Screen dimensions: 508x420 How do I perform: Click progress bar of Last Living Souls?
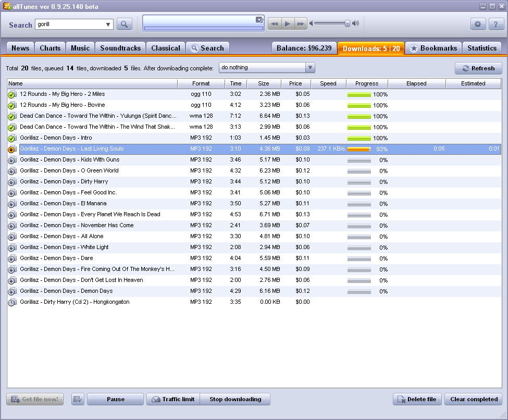(x=360, y=149)
